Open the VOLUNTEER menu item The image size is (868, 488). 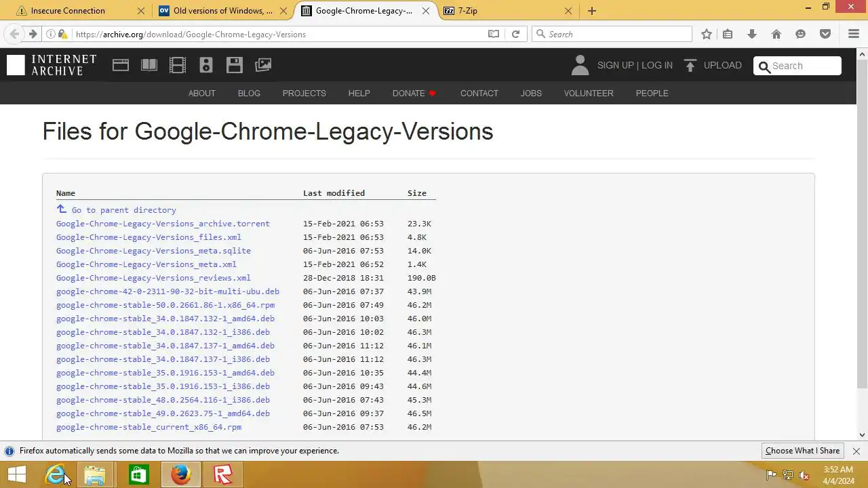tap(589, 94)
